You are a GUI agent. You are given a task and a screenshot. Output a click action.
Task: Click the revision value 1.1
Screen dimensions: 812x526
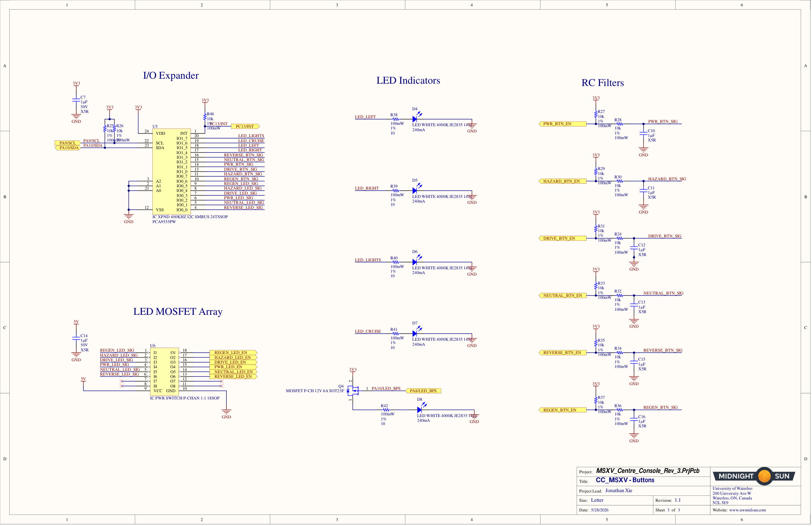[x=677, y=500]
